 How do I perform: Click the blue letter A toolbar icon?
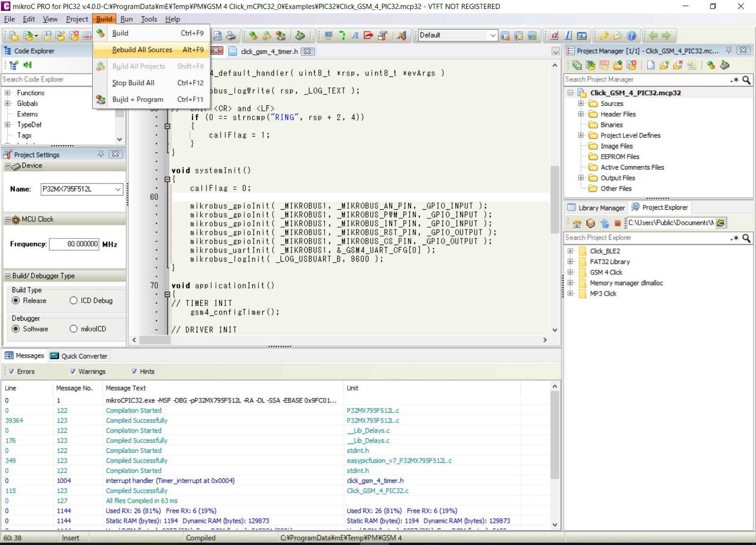[x=355, y=35]
